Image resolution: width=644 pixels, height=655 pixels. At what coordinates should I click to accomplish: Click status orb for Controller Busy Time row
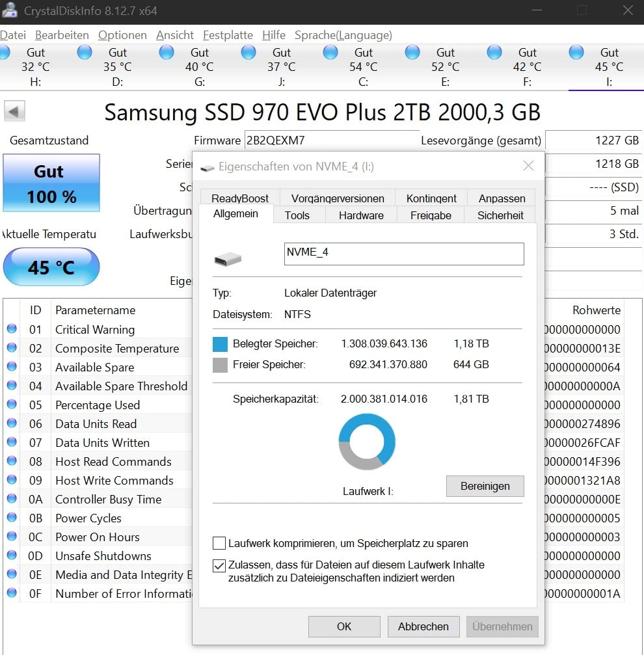click(x=12, y=498)
